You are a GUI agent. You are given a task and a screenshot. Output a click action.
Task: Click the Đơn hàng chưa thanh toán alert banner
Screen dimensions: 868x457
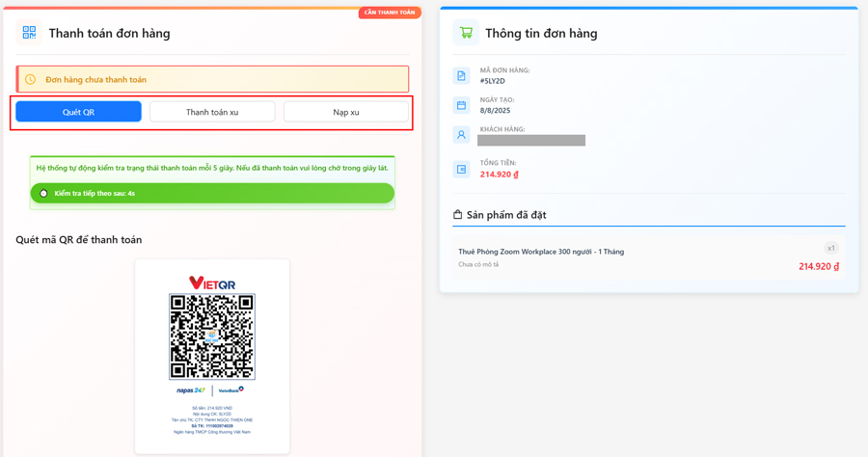[x=212, y=79]
